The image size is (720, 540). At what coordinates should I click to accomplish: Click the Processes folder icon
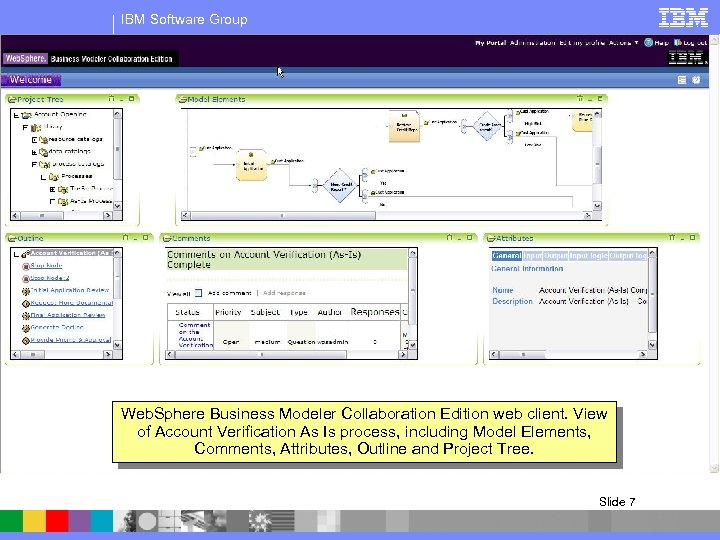point(54,177)
